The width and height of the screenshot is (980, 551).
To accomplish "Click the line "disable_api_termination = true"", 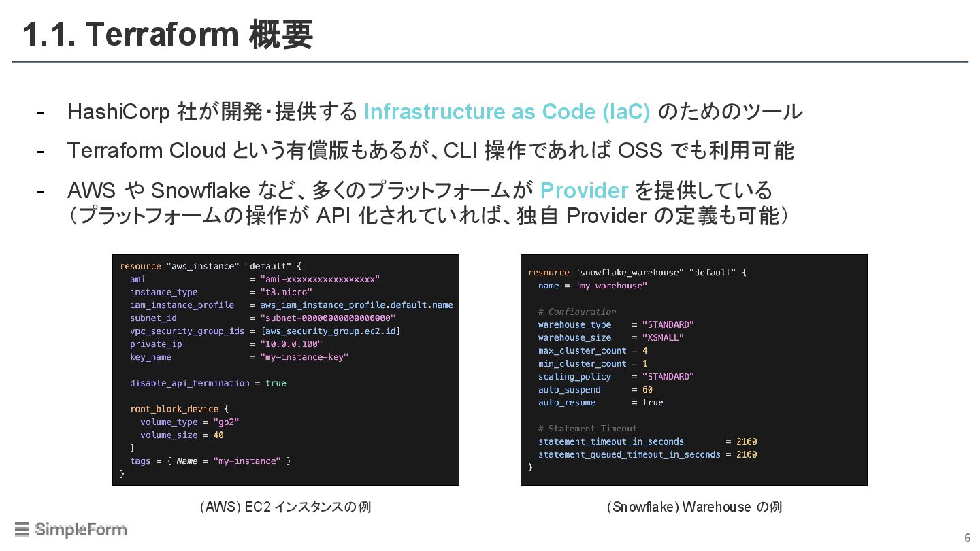I will [x=208, y=383].
